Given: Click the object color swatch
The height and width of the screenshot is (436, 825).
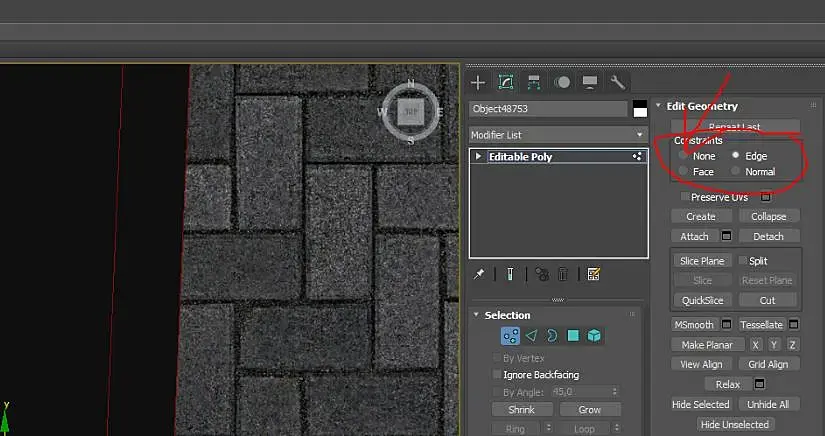Looking at the screenshot, I should [640, 109].
